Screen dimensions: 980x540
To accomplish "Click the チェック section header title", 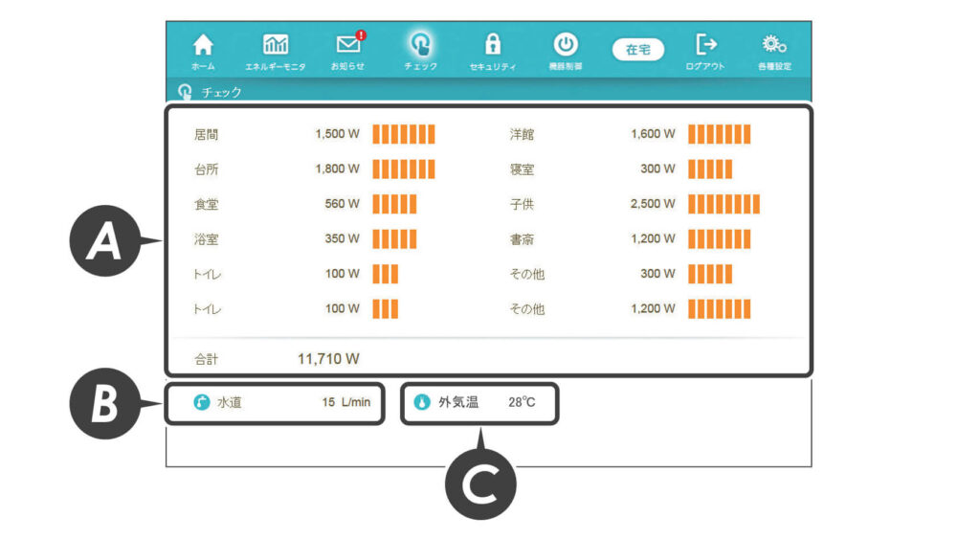I will tap(221, 93).
